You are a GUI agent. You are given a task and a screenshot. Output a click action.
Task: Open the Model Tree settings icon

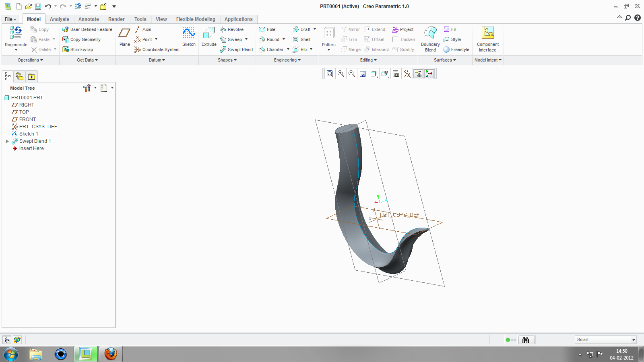[x=87, y=88]
